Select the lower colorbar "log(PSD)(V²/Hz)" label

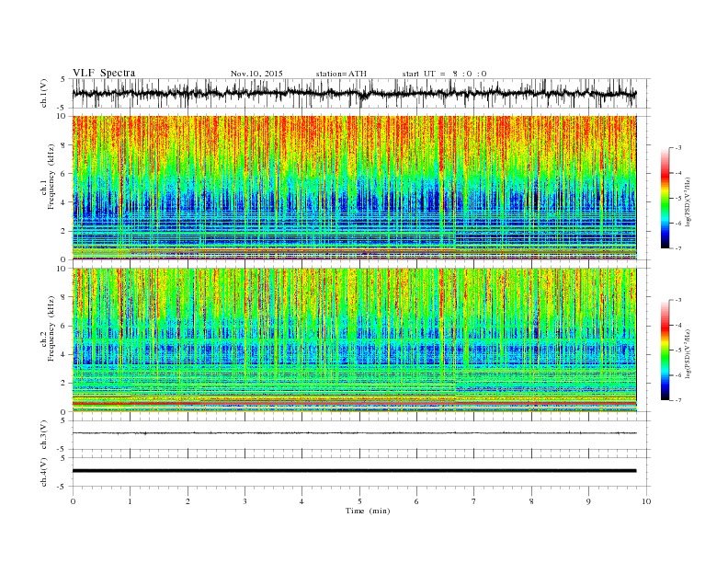tap(688, 353)
